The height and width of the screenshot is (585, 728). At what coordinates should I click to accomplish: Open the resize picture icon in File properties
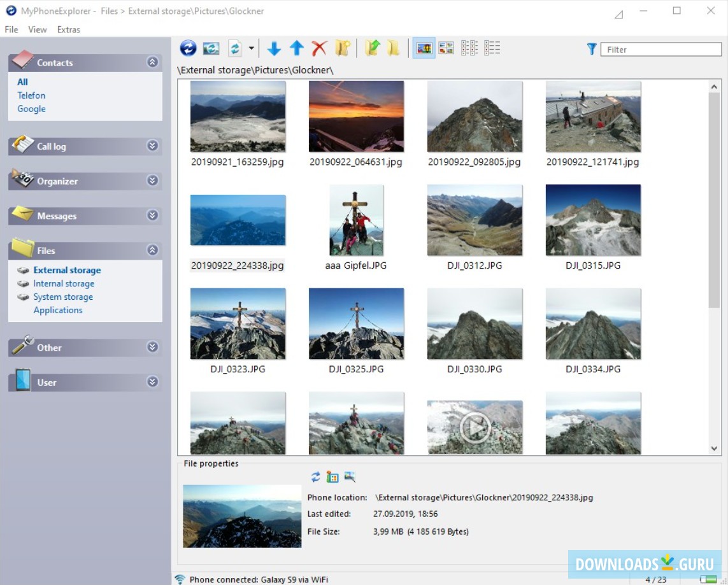point(350,476)
